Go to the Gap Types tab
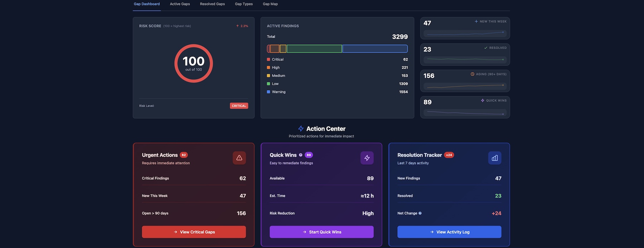The image size is (644, 248). 244,4
